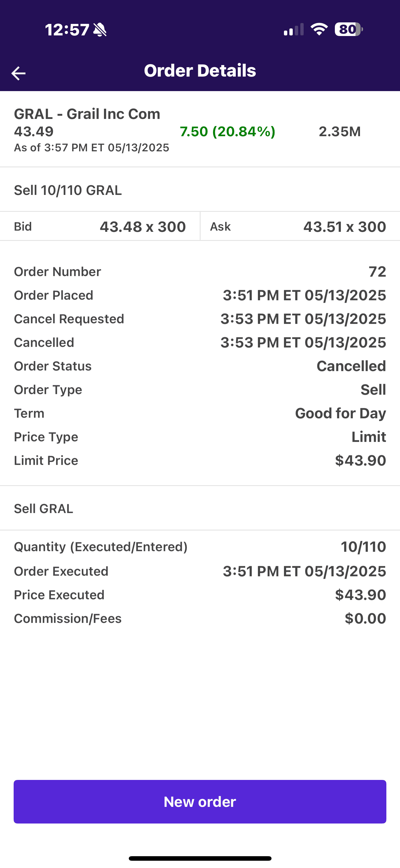Click the Cancelled order status value
Image resolution: width=400 pixels, height=868 pixels.
click(351, 366)
